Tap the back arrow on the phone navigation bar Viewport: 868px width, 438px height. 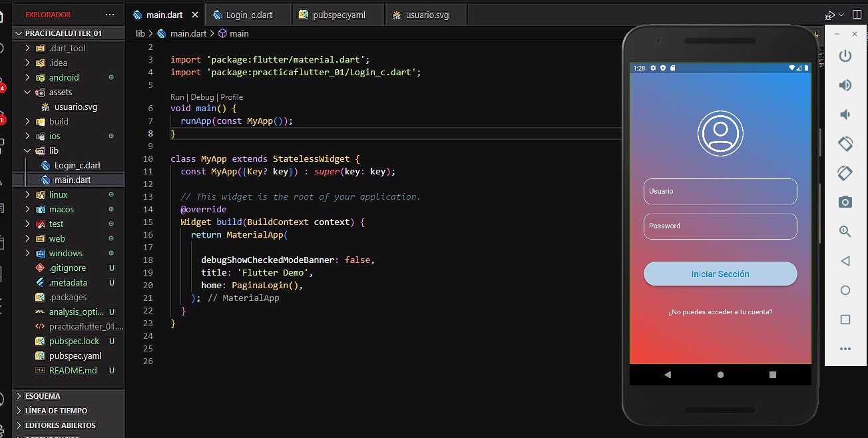click(x=668, y=375)
